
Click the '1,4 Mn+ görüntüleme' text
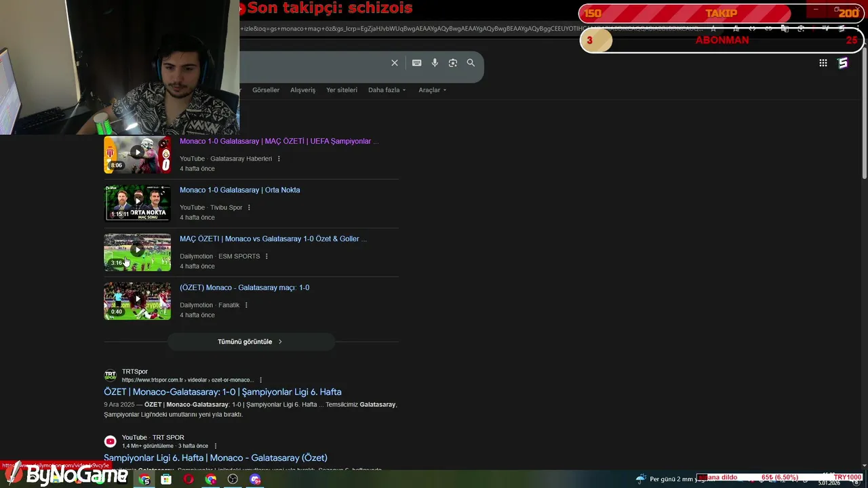pyautogui.click(x=148, y=446)
